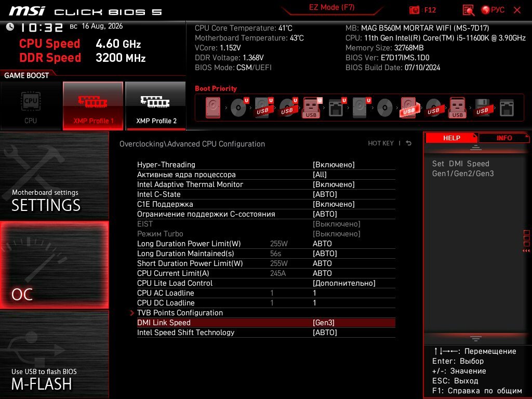Switch to EZ Mode (F7)
Viewport: 532px width, 399px height.
tap(331, 7)
